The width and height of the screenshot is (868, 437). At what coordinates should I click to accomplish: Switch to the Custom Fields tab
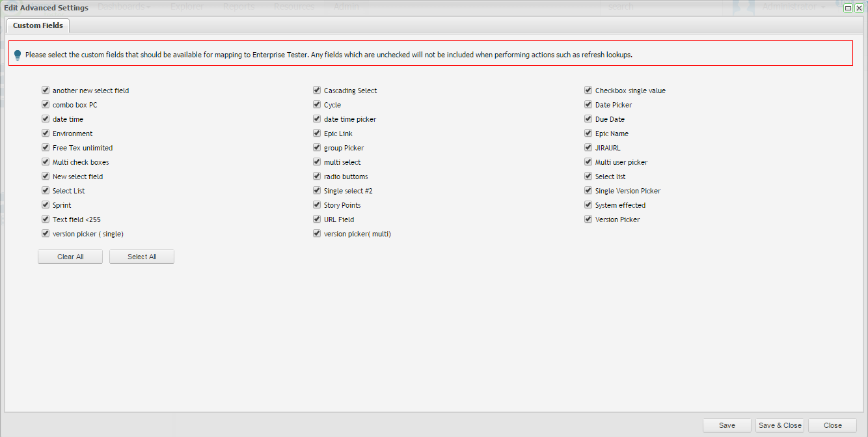click(x=38, y=25)
